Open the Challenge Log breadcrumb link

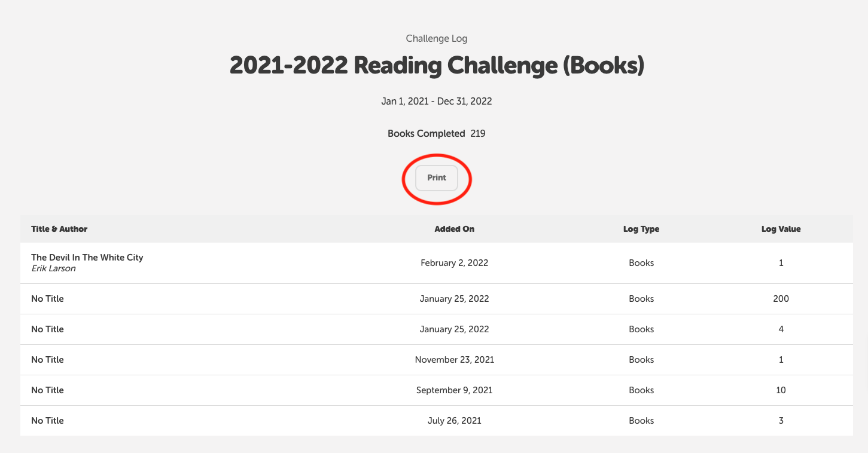point(436,38)
